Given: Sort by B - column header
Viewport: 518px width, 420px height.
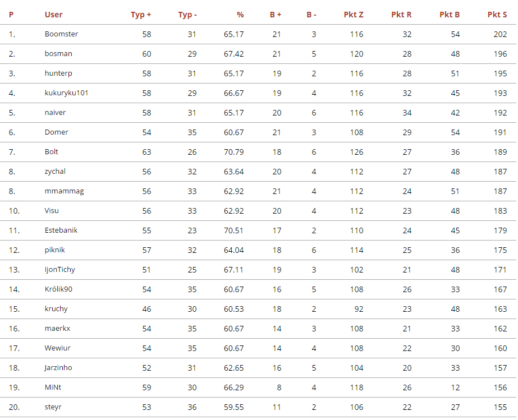Looking at the screenshot, I should (x=311, y=15).
